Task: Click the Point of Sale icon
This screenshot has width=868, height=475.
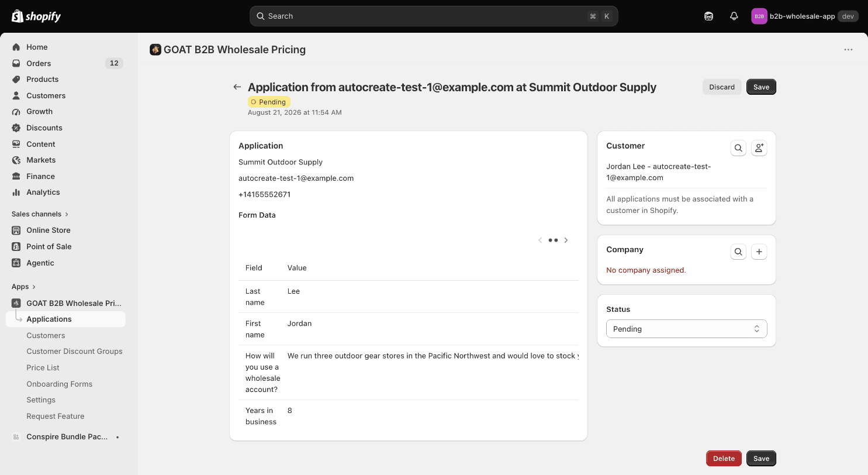Action: [x=16, y=246]
